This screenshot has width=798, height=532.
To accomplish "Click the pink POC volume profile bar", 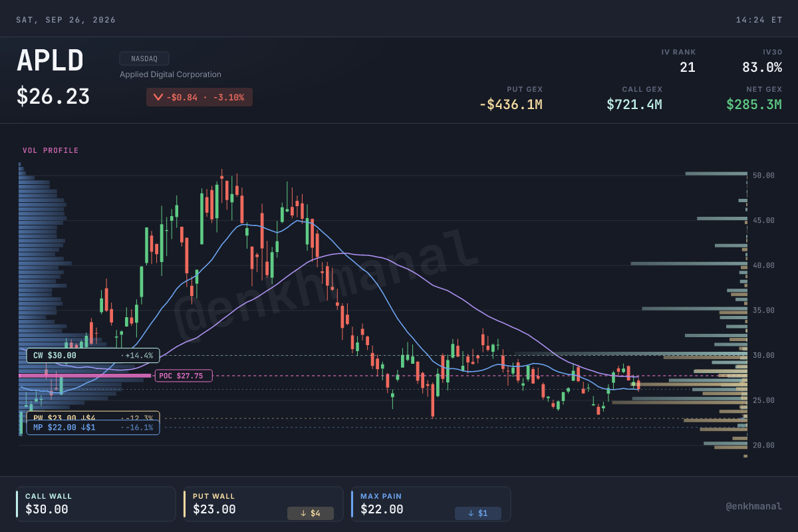I will 85,376.
